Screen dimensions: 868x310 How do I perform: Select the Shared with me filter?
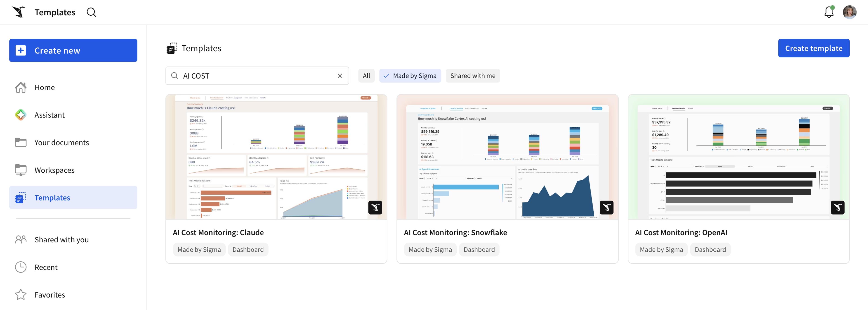pyautogui.click(x=473, y=76)
